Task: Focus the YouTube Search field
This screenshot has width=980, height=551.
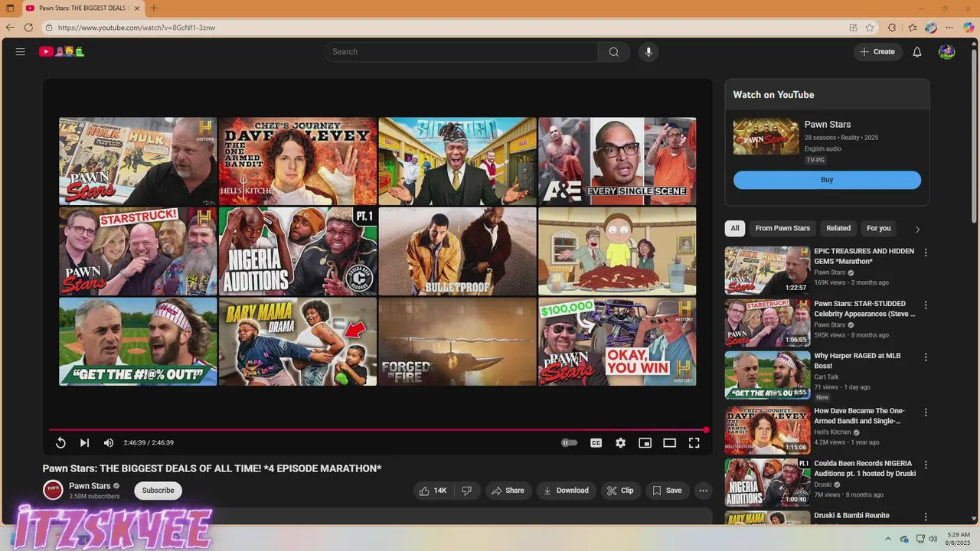Action: coord(461,52)
